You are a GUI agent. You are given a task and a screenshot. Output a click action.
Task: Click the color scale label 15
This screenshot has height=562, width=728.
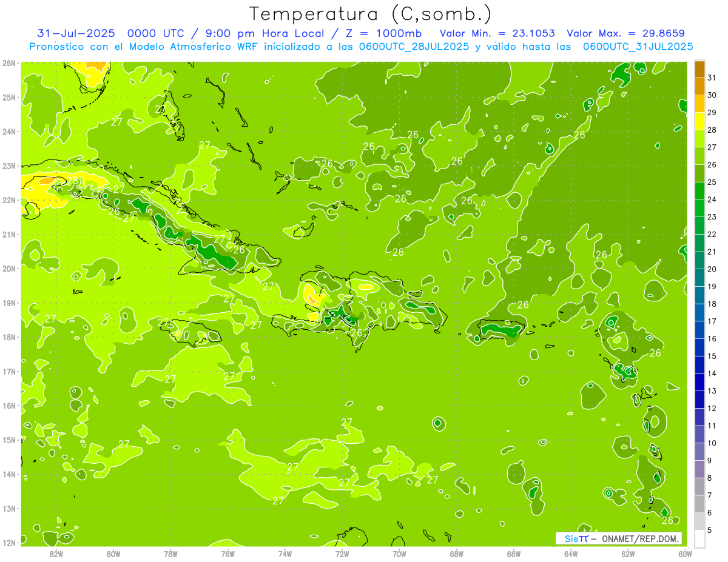point(712,356)
